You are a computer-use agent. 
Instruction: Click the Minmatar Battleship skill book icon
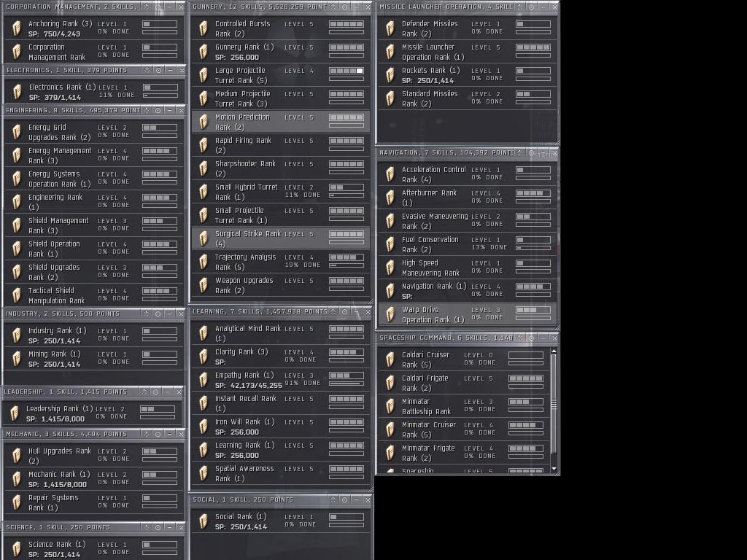pyautogui.click(x=390, y=406)
